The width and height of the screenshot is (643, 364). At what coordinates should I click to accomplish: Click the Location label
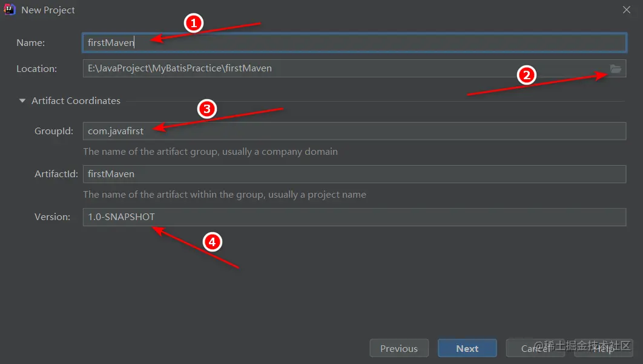36,69
